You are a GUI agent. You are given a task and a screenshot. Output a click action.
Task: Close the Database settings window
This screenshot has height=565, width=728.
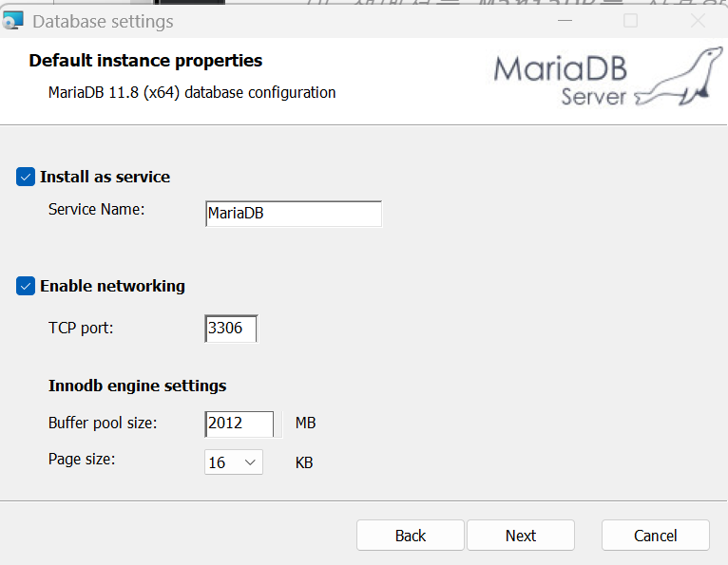point(698,20)
